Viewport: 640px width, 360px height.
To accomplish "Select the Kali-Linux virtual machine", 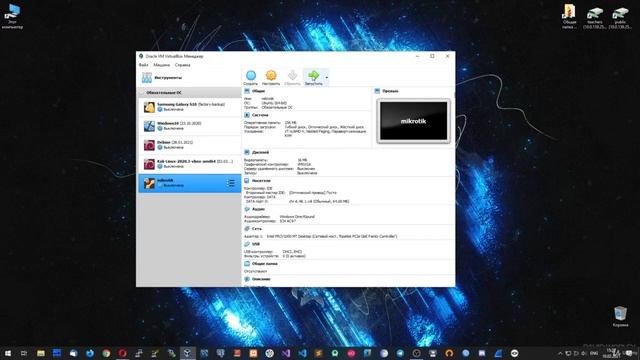I will click(189, 164).
